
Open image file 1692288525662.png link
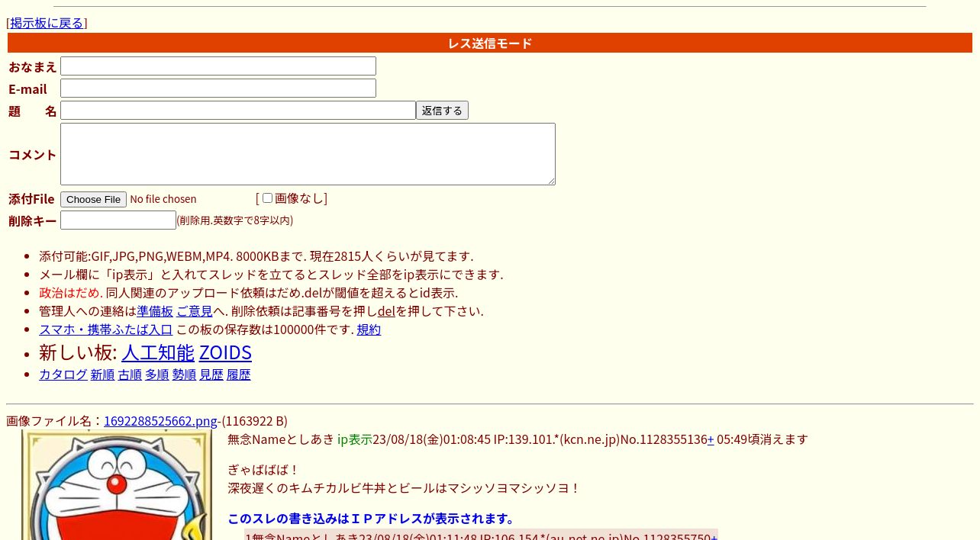[160, 421]
